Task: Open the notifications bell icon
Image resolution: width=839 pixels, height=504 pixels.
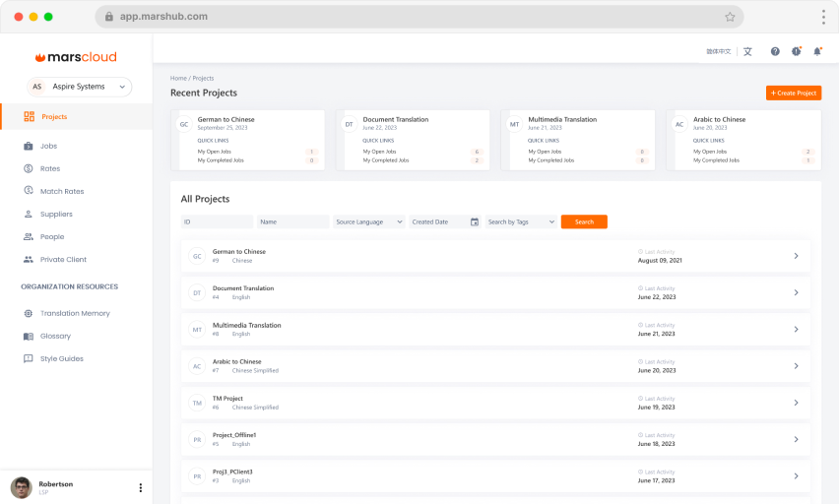Action: coord(816,51)
